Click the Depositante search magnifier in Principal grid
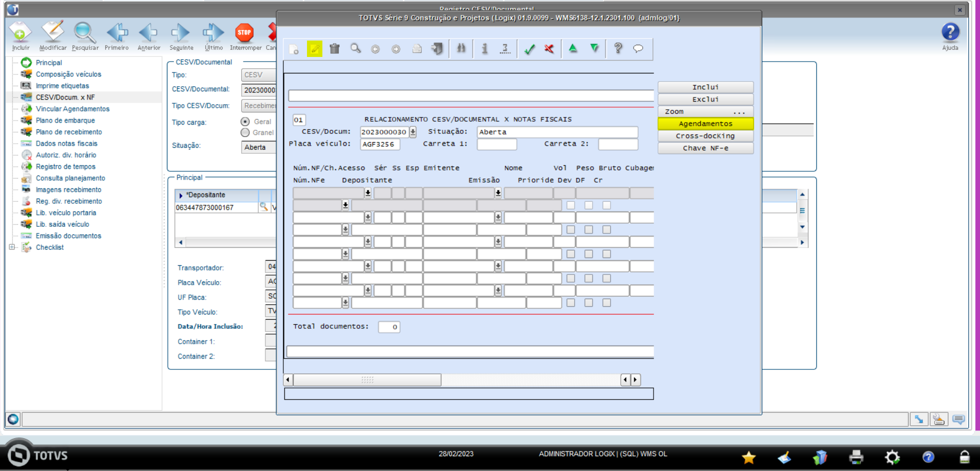Viewport: 980px width, 471px height. (x=263, y=207)
